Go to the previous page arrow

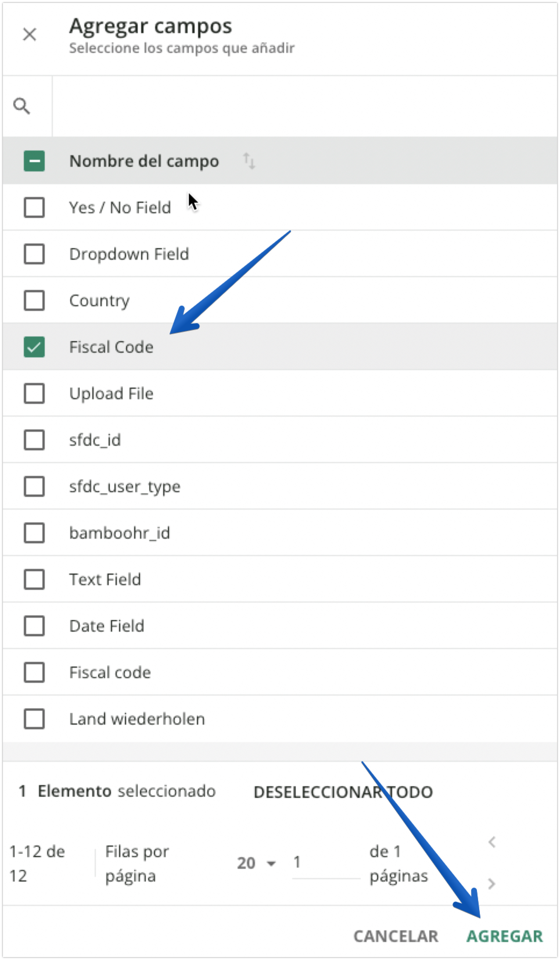click(x=492, y=841)
